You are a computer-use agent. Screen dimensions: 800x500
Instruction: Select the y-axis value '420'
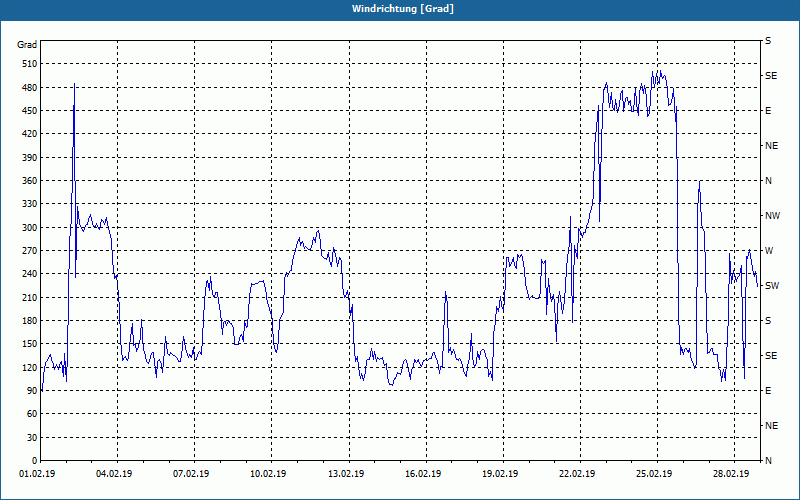(30, 134)
